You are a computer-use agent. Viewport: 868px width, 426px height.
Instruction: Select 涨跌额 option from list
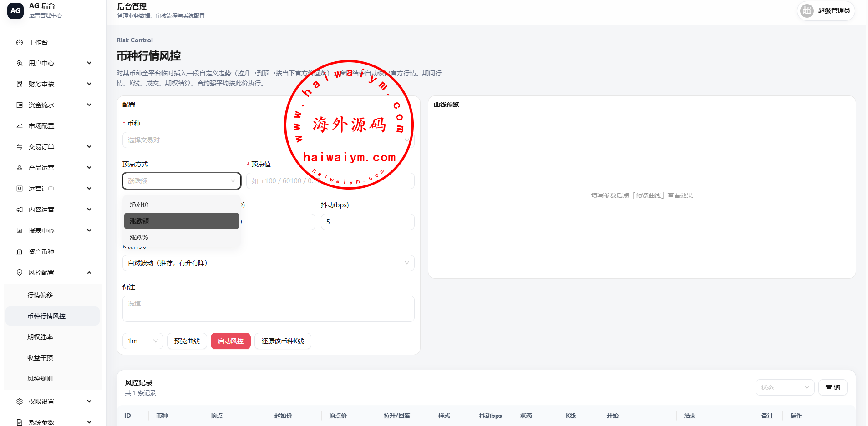point(182,221)
